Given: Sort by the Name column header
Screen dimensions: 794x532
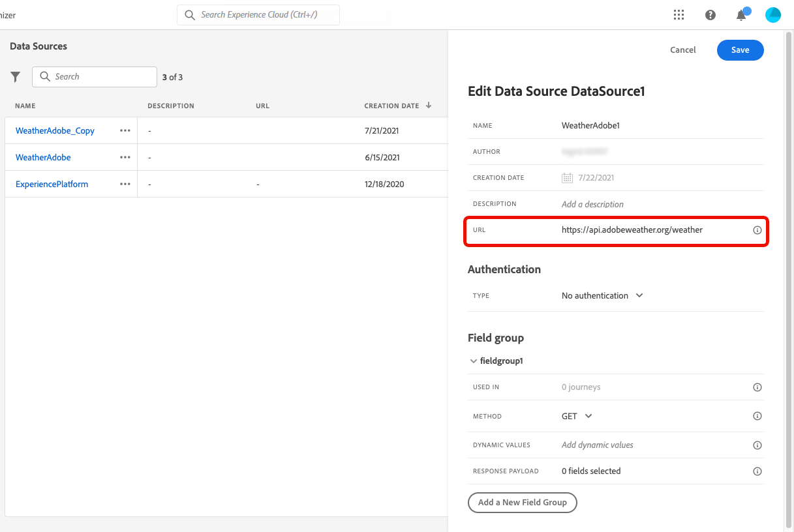Looking at the screenshot, I should (25, 106).
